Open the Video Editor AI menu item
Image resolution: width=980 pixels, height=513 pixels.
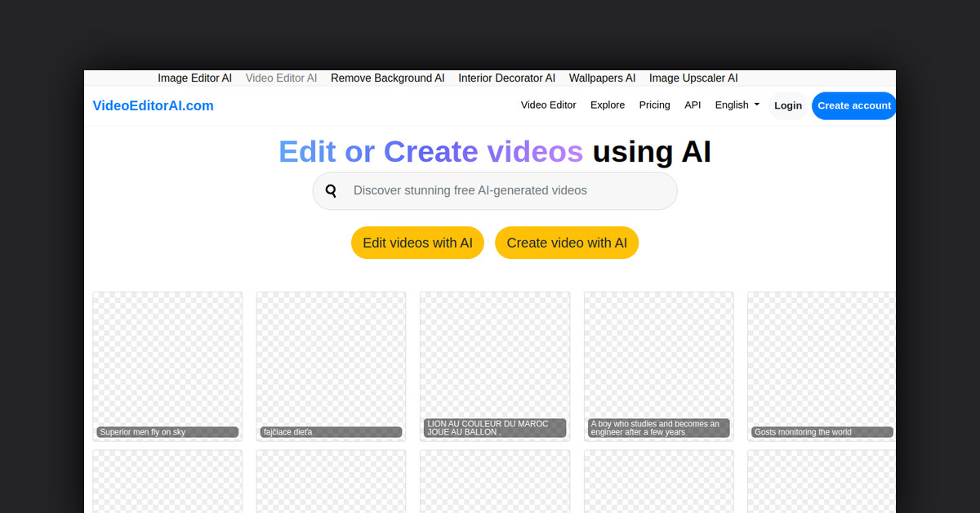281,78
